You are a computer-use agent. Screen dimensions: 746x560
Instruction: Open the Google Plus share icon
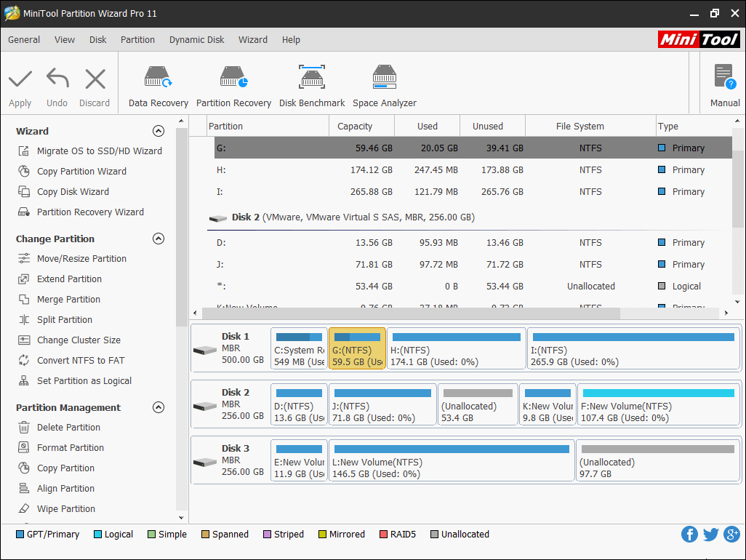(x=731, y=535)
